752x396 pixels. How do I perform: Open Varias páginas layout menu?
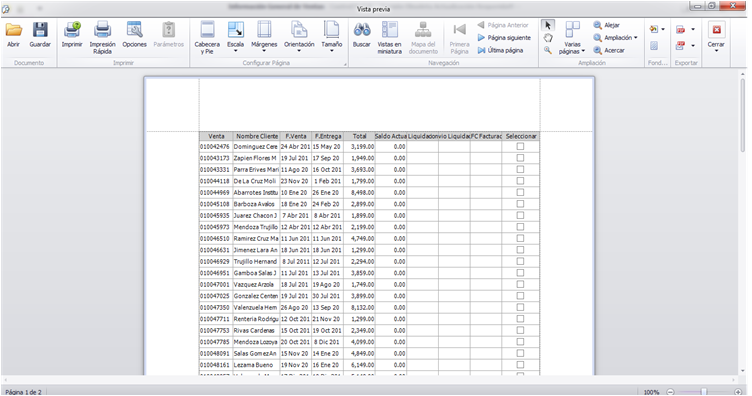pos(572,38)
